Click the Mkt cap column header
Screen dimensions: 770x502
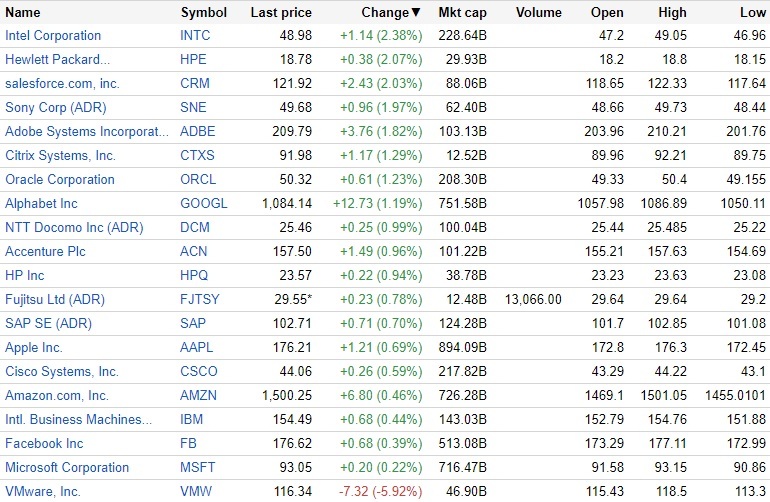(462, 13)
